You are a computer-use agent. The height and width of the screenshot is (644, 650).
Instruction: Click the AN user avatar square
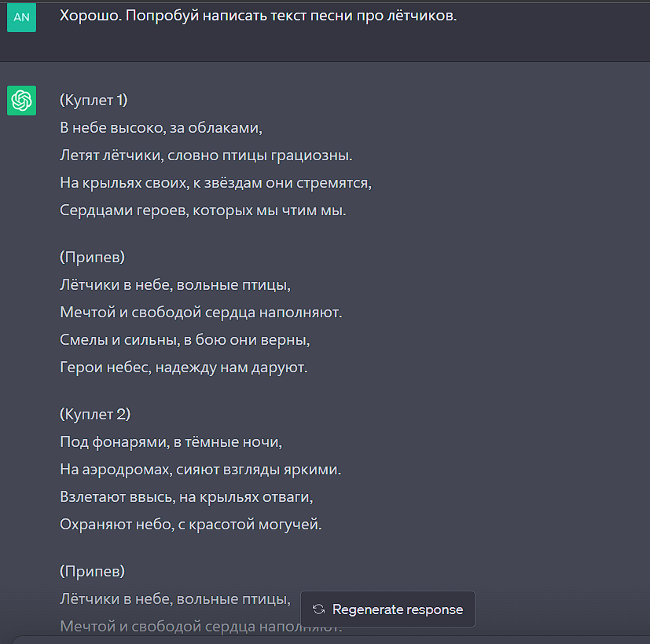pos(21,17)
